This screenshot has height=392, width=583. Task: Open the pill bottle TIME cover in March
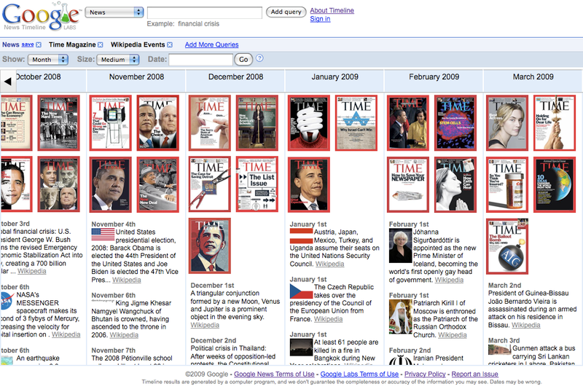pyautogui.click(x=507, y=184)
